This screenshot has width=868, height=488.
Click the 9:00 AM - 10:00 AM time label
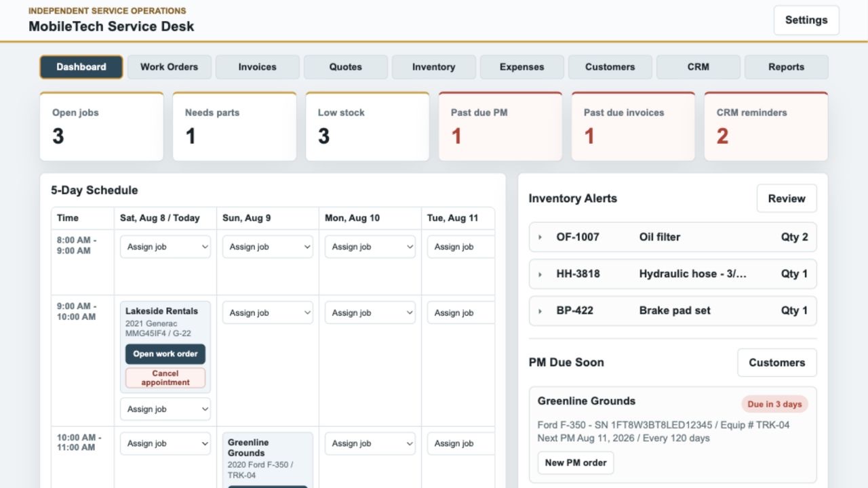click(x=77, y=311)
